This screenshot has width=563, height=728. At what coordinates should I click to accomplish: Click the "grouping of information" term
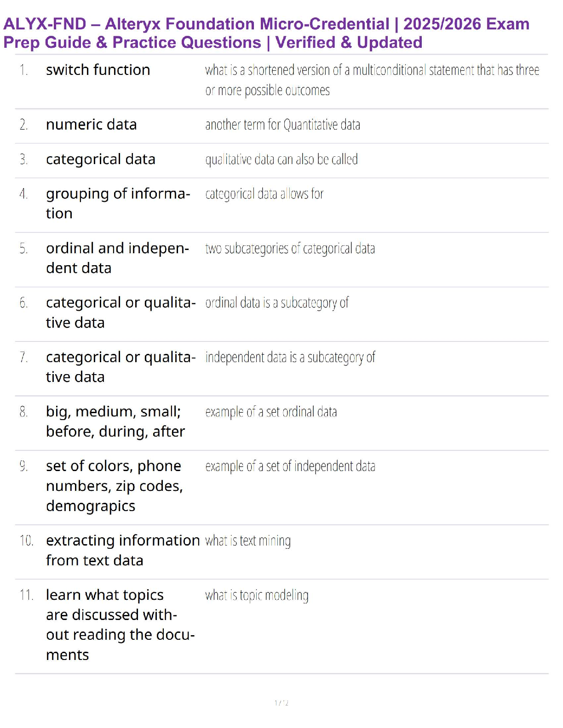[x=117, y=203]
